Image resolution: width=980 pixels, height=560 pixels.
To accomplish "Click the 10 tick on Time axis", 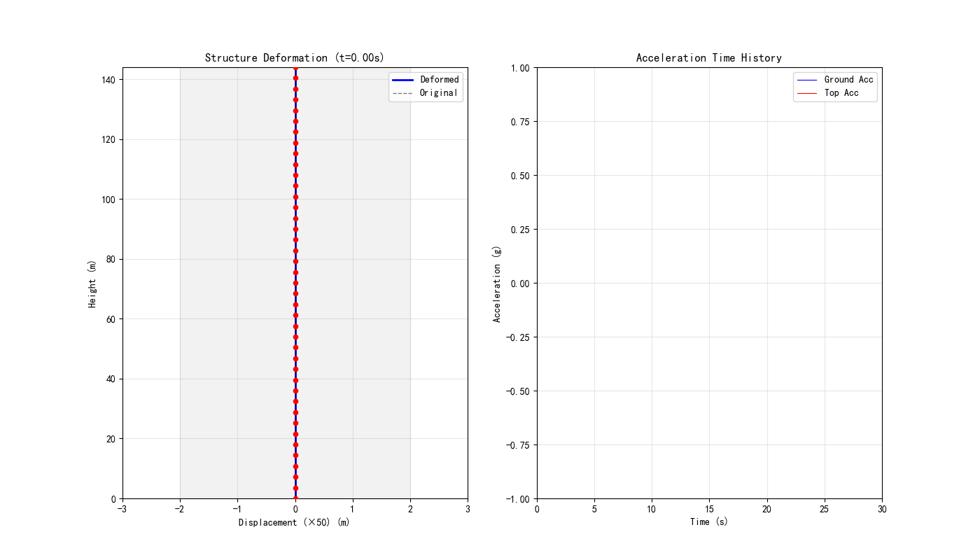I will [x=652, y=509].
